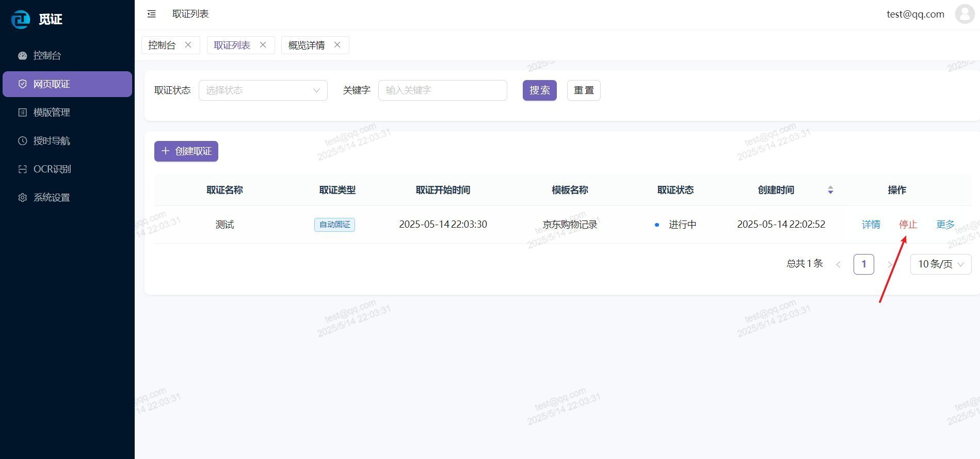Open 模版管理 in the sidebar

point(52,113)
